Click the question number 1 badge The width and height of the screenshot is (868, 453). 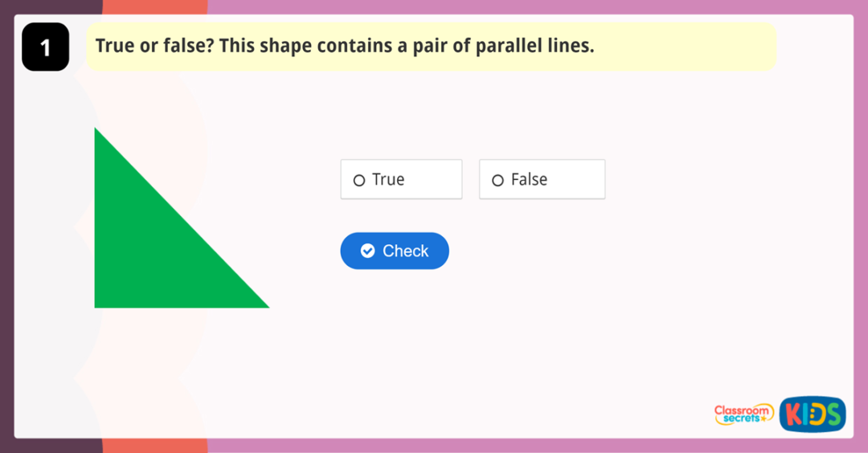pos(45,47)
